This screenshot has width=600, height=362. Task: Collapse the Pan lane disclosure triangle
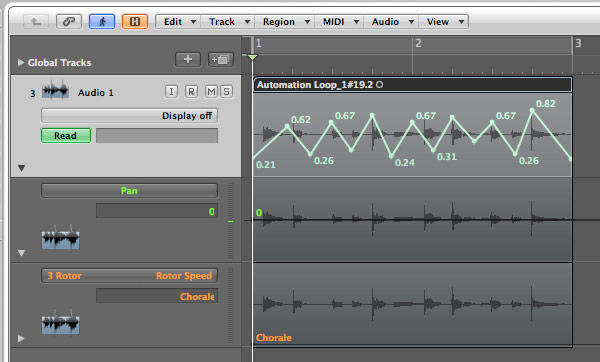click(21, 253)
